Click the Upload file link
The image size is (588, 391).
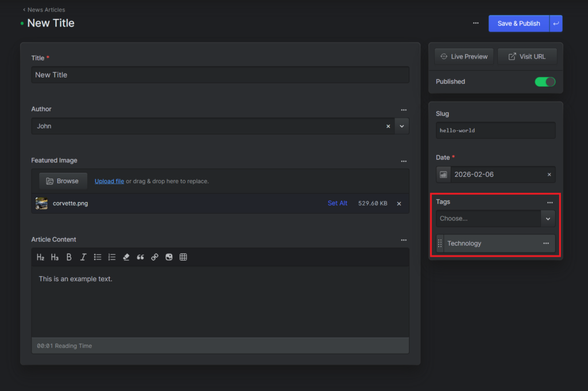tap(109, 181)
